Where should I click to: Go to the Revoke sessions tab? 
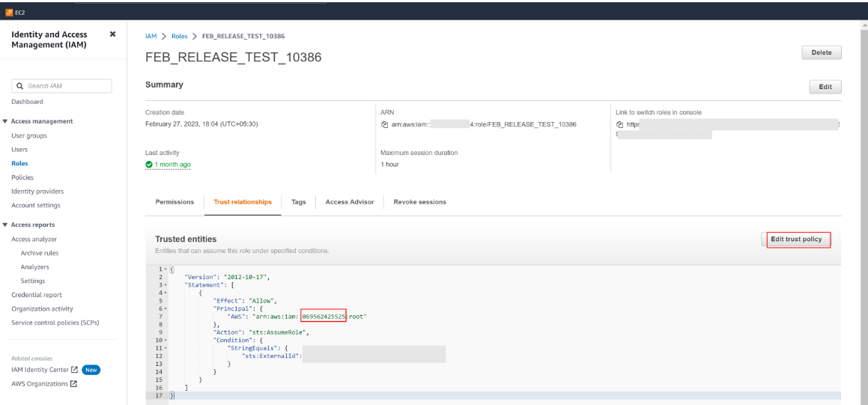click(x=419, y=202)
